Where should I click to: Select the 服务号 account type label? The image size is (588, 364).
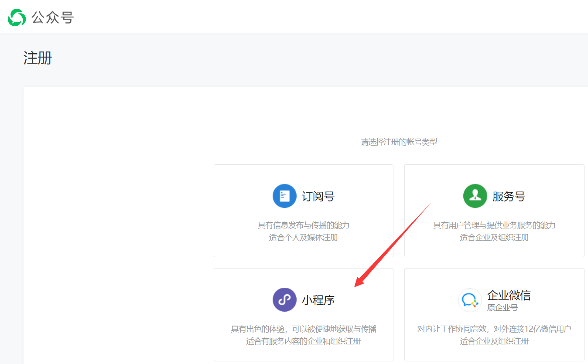coord(509,197)
